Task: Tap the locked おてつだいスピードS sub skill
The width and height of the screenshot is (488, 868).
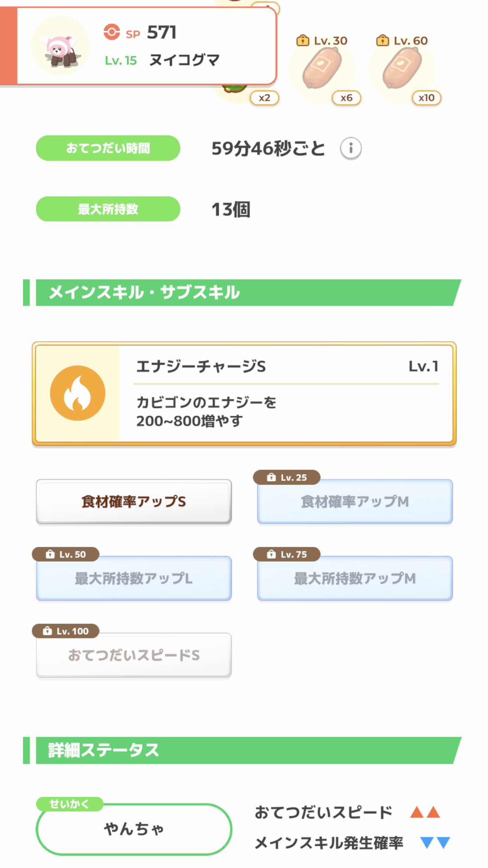Action: (134, 655)
